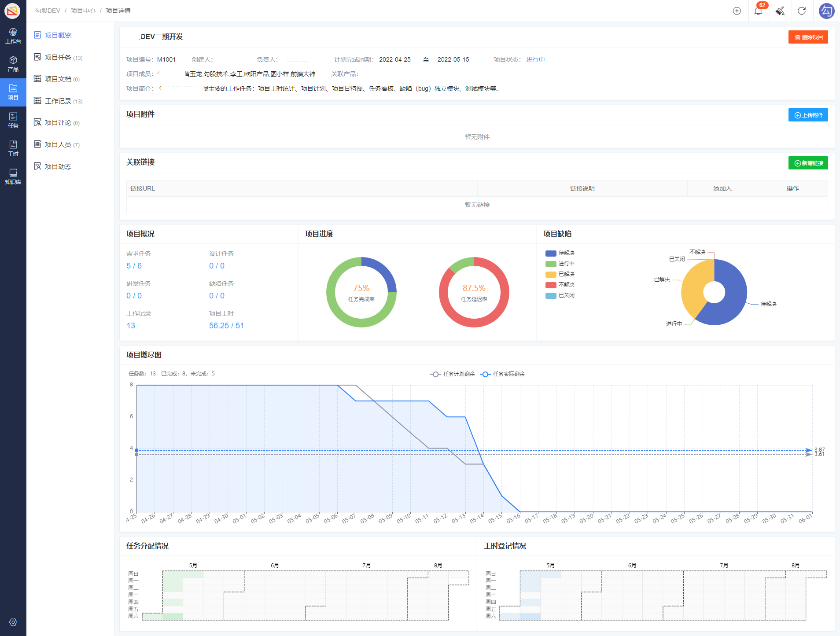The height and width of the screenshot is (636, 840).
Task: Click 设计任务 value 0 / 0
Action: click(x=217, y=266)
